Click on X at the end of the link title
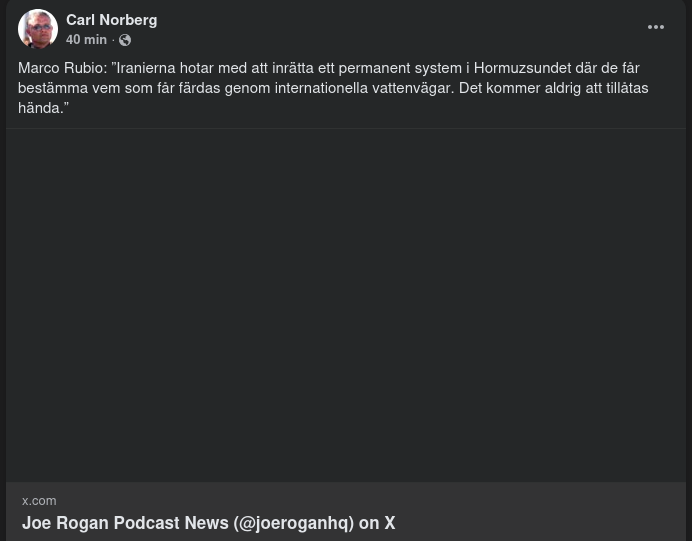Screen dimensions: 692x541 (x=390, y=523)
